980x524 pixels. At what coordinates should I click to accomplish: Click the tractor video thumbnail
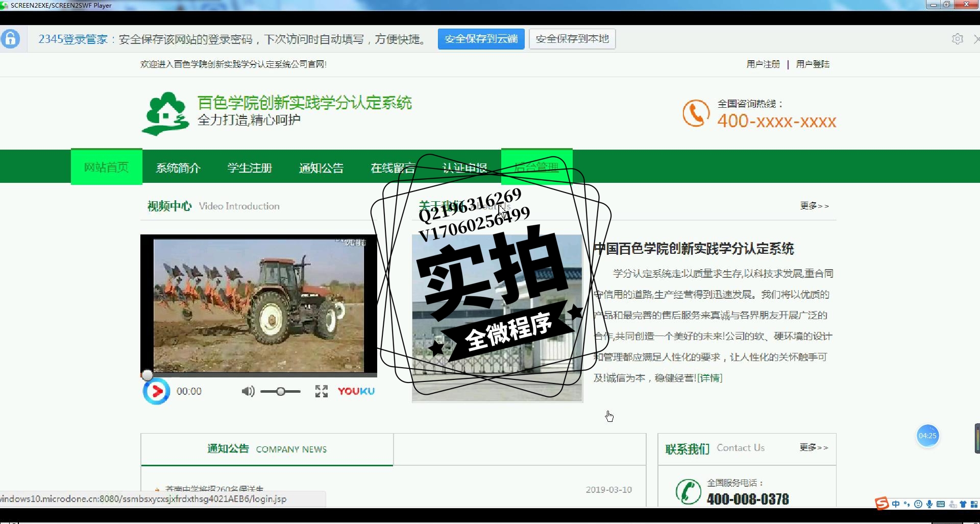(x=259, y=305)
